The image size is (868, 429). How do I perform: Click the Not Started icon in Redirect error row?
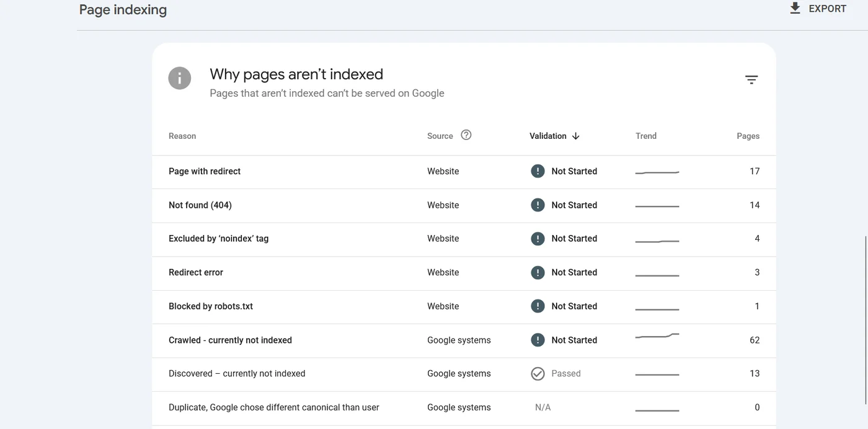point(538,272)
